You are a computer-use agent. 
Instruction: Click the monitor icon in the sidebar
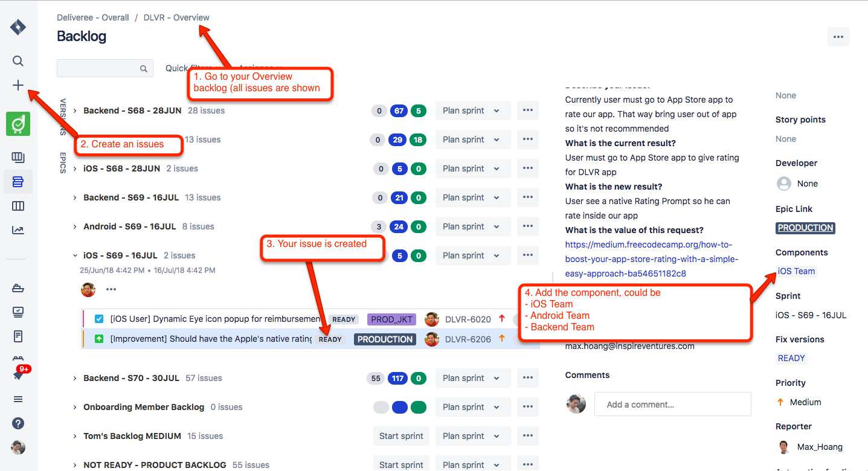(18, 312)
